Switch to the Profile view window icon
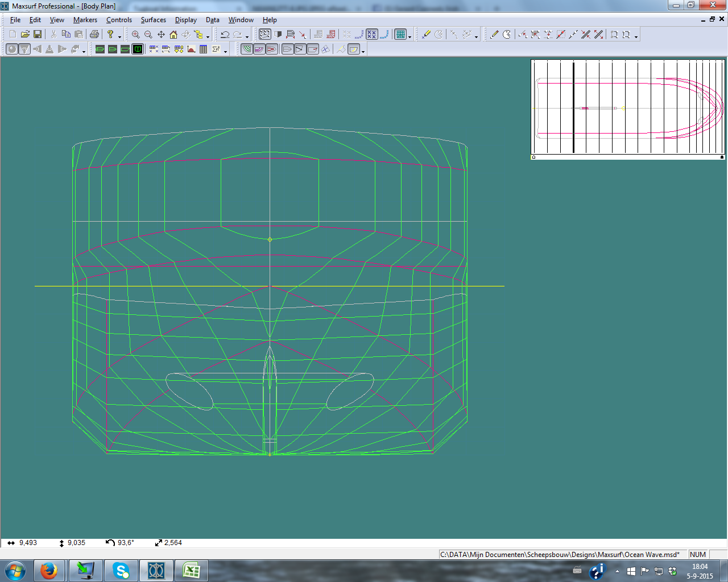 point(125,49)
